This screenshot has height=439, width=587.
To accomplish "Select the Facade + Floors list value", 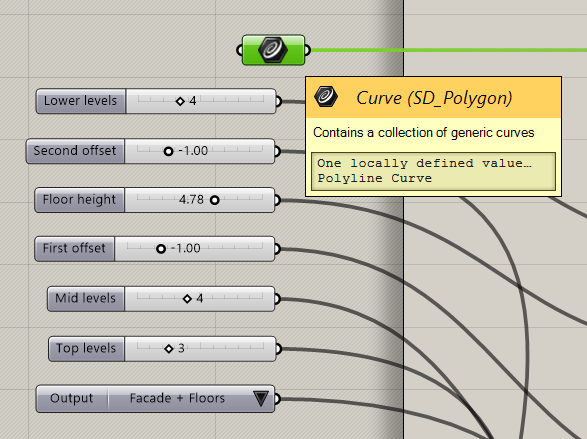I will pyautogui.click(x=177, y=398).
